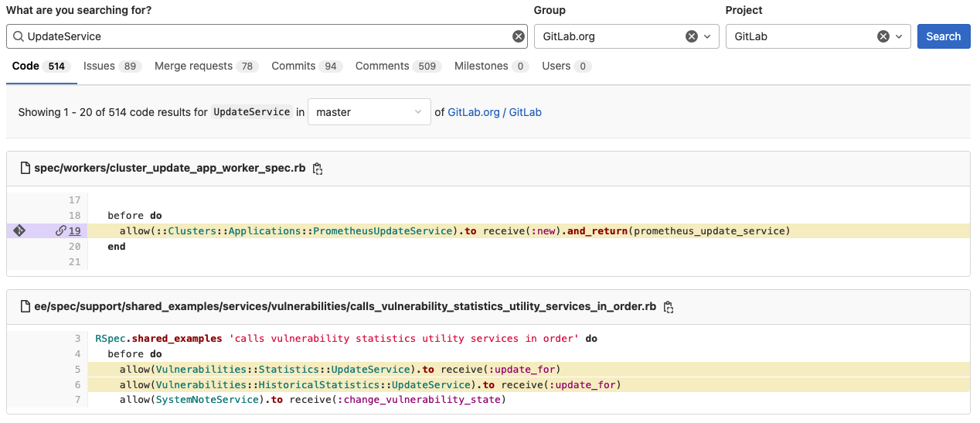Clear the GitLab.org group selection
The height and width of the screenshot is (423, 980).
[x=692, y=36]
